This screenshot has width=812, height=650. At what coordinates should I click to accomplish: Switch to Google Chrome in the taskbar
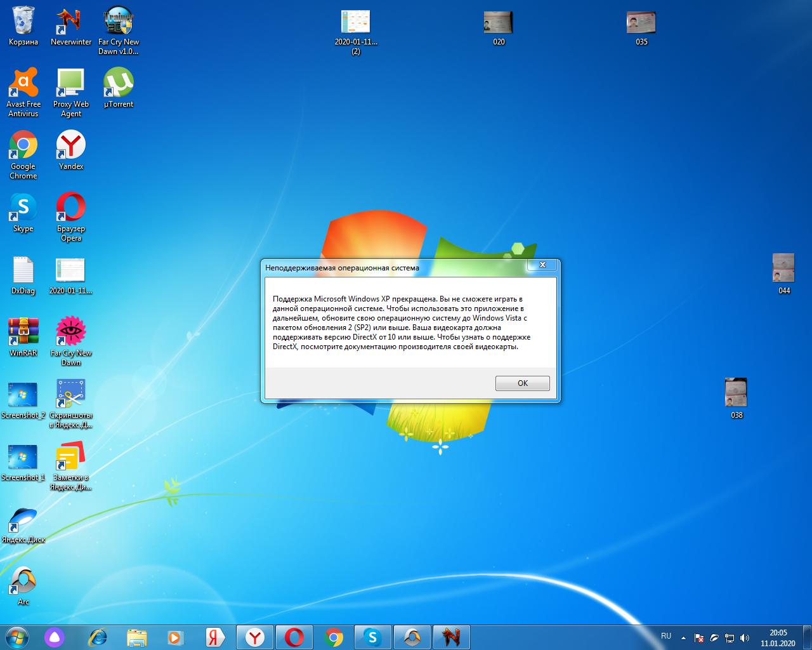coord(334,637)
